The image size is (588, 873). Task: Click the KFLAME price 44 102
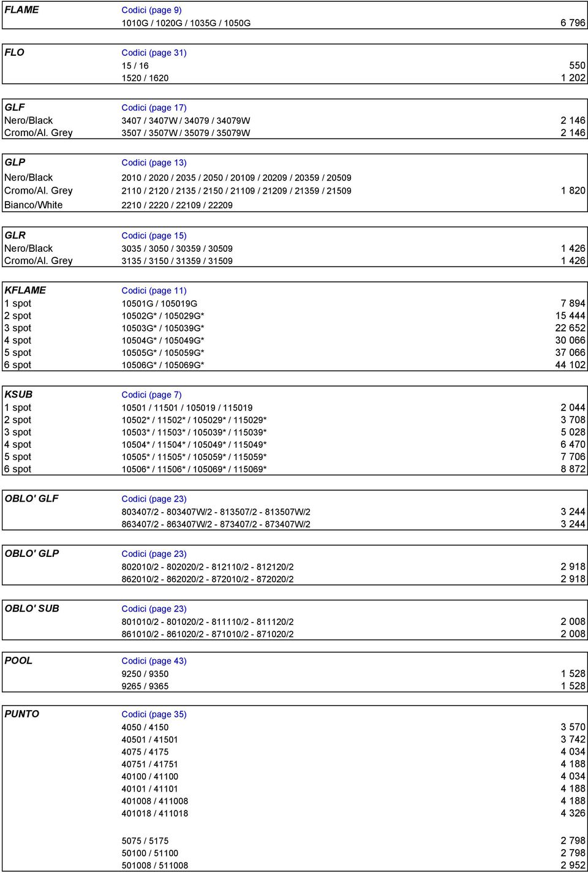click(570, 365)
